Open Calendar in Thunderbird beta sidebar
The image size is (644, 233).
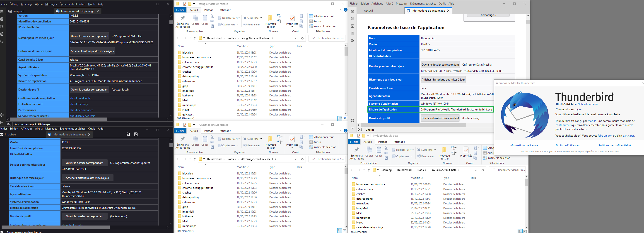[352, 26]
